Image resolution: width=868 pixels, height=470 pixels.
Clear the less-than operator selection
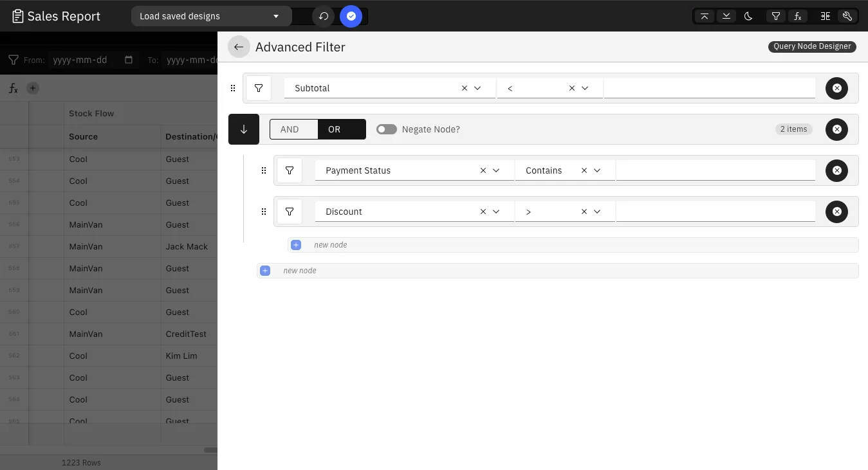572,88
